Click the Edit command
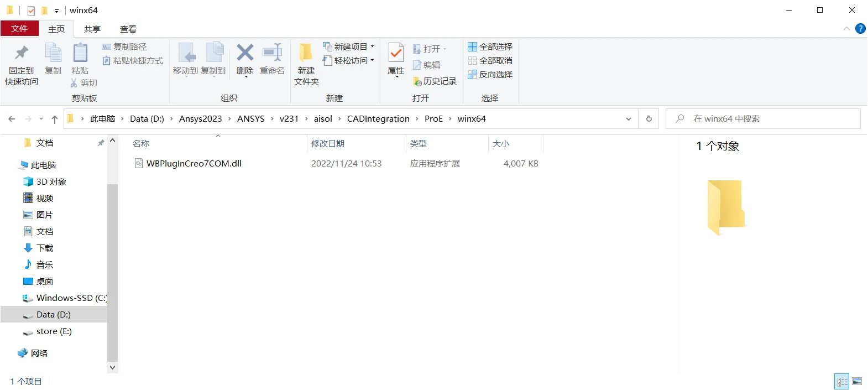Image resolution: width=868 pixels, height=390 pixels. tap(426, 65)
